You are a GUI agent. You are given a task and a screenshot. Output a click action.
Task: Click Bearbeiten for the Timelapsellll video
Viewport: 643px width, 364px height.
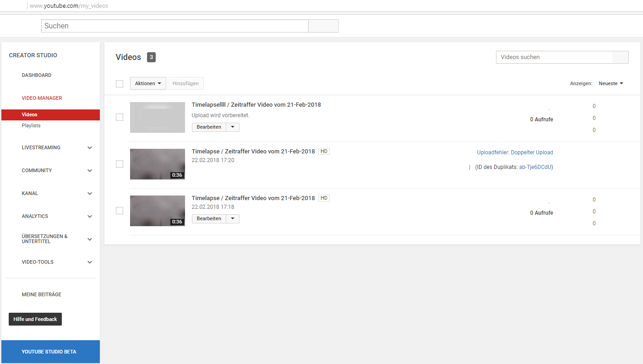[x=209, y=127]
